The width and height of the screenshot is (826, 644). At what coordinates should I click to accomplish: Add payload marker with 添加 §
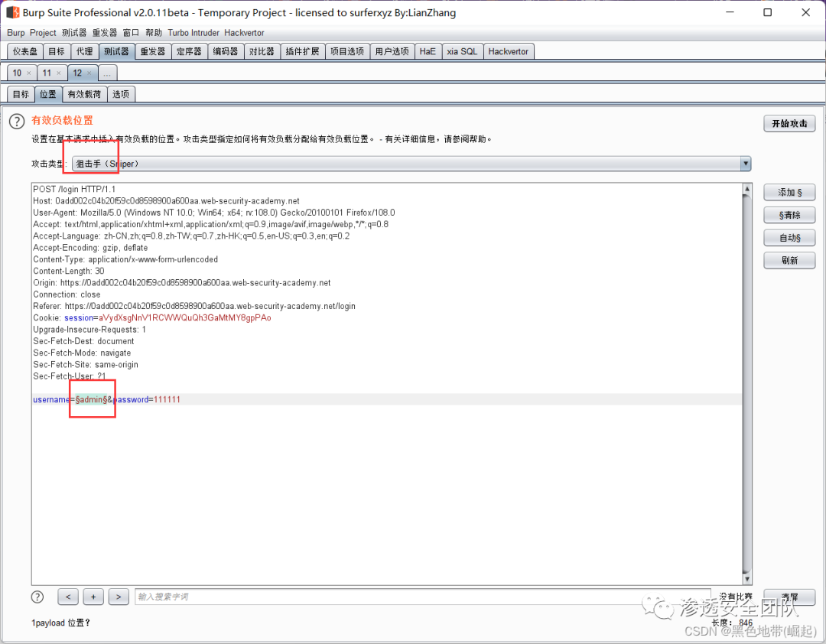(789, 192)
